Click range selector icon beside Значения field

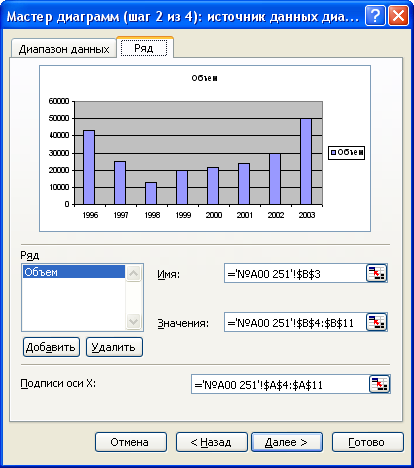pos(376,322)
